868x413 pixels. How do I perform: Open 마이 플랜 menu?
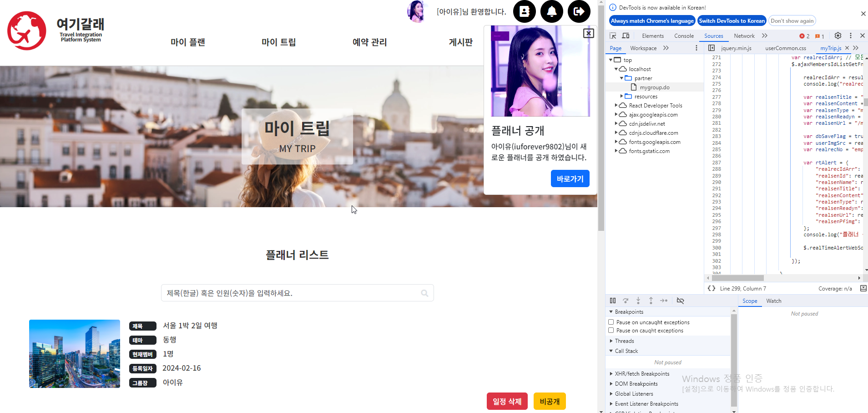[x=188, y=42]
